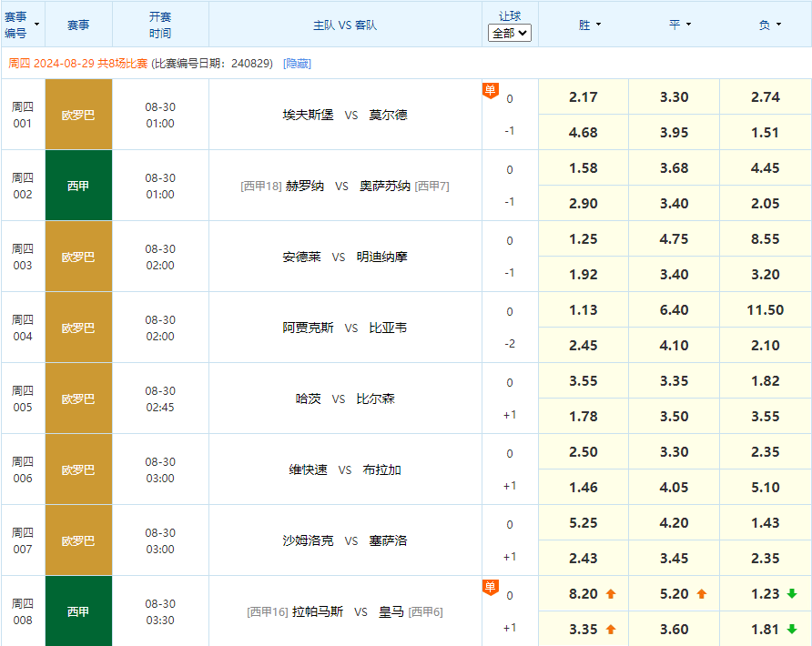
Task: Select draw odds 4.75 in match 003
Action: (x=674, y=238)
